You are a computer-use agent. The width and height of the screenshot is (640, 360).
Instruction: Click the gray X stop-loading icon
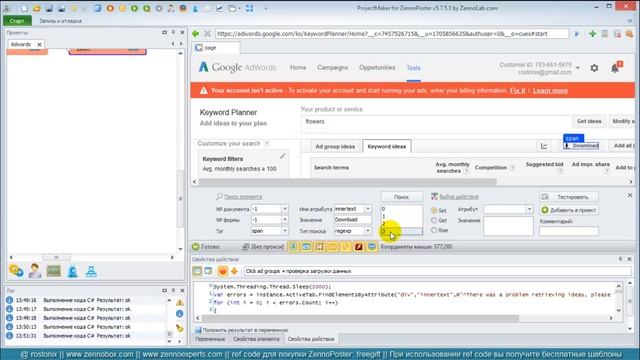click(207, 33)
